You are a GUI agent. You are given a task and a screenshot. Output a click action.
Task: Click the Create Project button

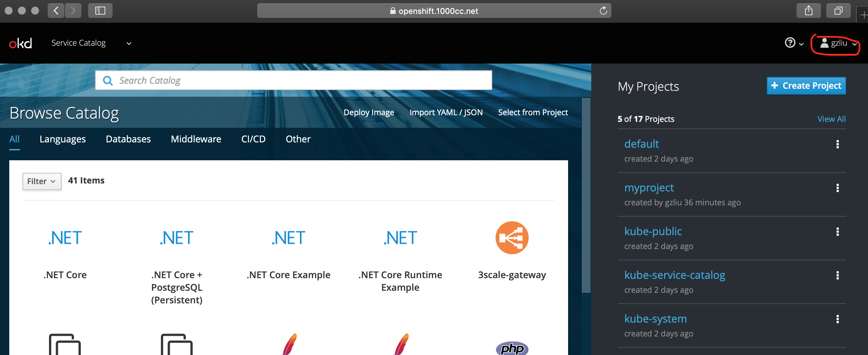click(x=806, y=86)
